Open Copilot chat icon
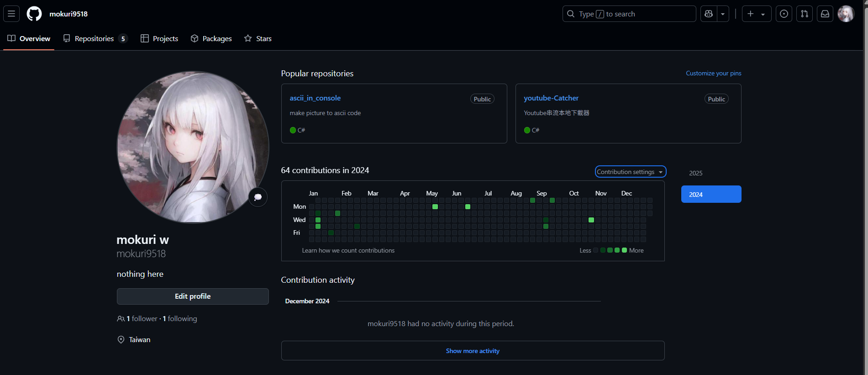The image size is (868, 375). tap(709, 14)
